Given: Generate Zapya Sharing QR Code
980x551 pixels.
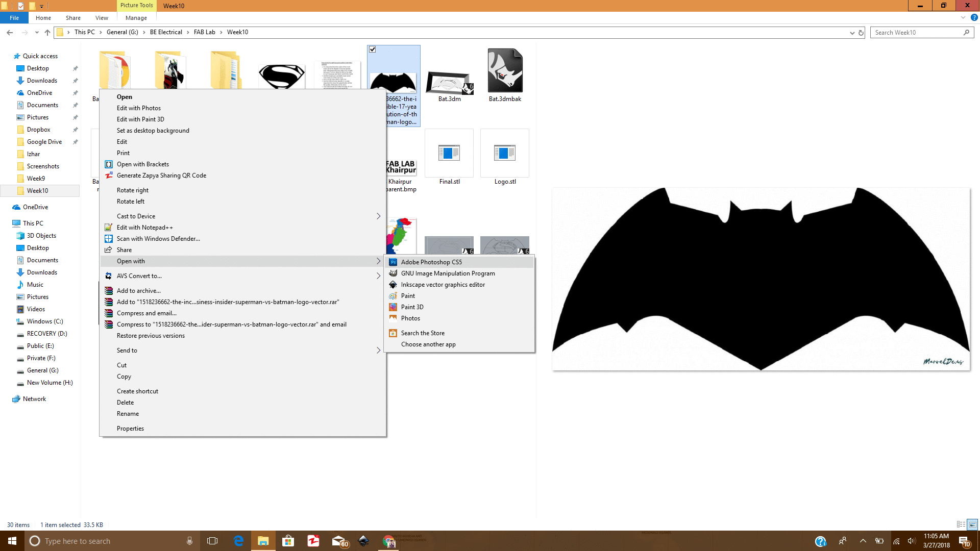Looking at the screenshot, I should click(x=161, y=176).
